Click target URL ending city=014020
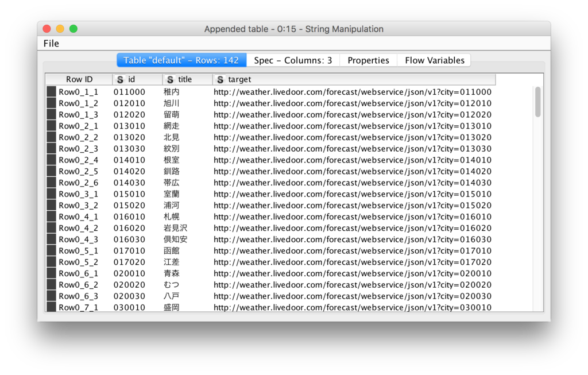 [x=353, y=171]
